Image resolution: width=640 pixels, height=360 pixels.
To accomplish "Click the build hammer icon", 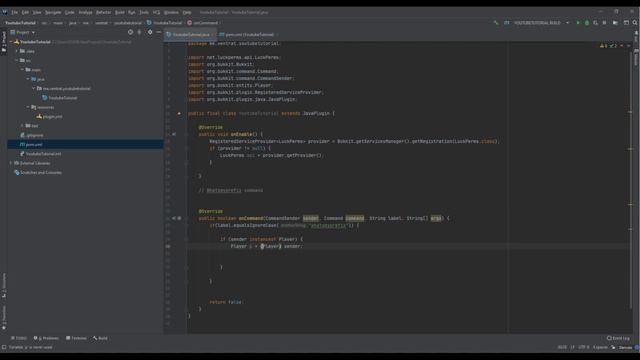I will click(x=496, y=23).
